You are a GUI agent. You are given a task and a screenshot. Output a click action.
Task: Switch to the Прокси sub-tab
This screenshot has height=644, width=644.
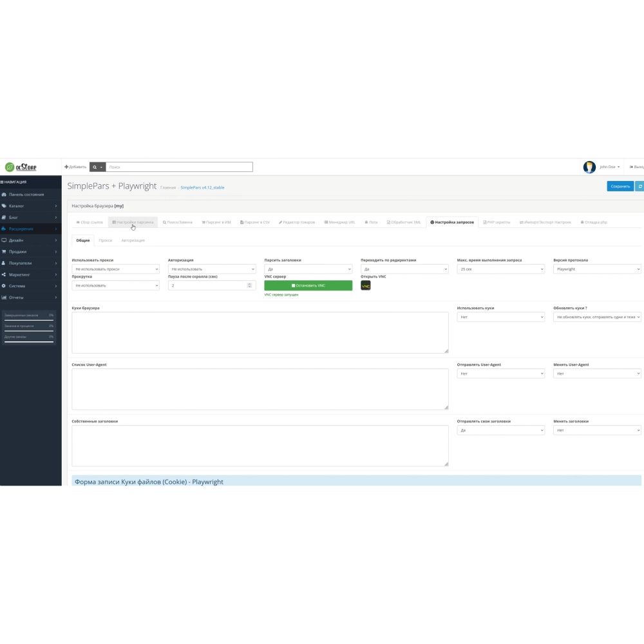click(106, 240)
